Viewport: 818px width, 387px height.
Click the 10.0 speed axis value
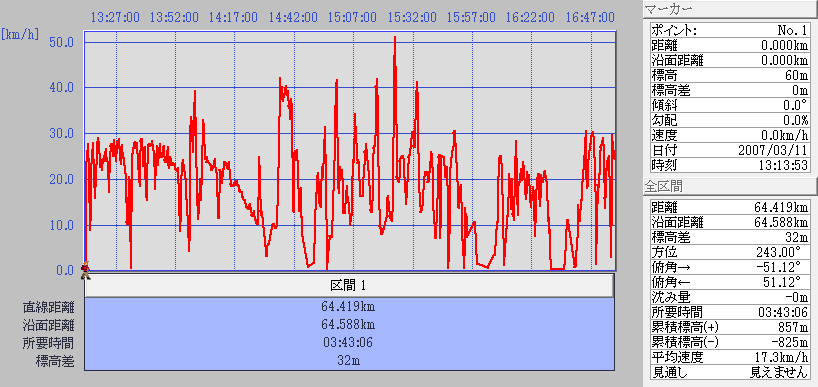click(x=61, y=225)
